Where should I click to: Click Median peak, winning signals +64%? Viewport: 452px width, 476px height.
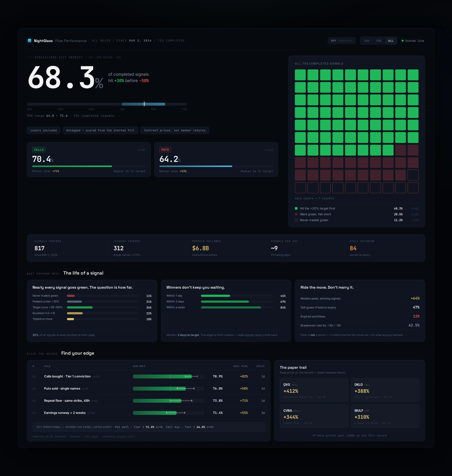360,298
